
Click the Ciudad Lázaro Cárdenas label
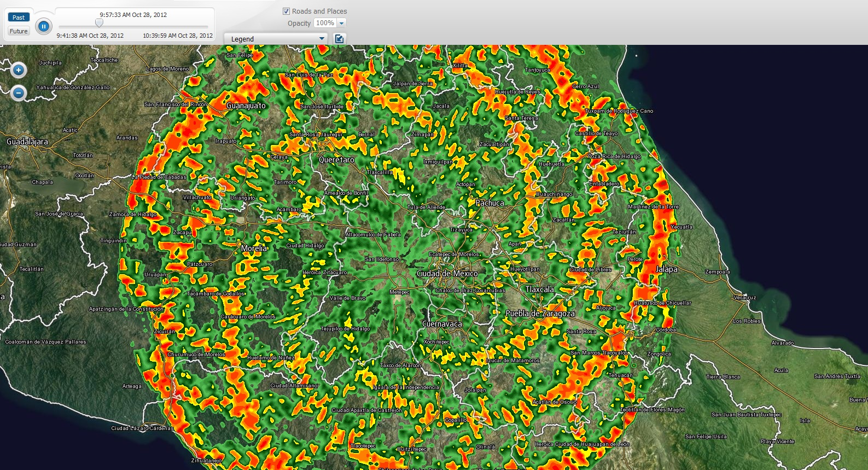point(142,428)
